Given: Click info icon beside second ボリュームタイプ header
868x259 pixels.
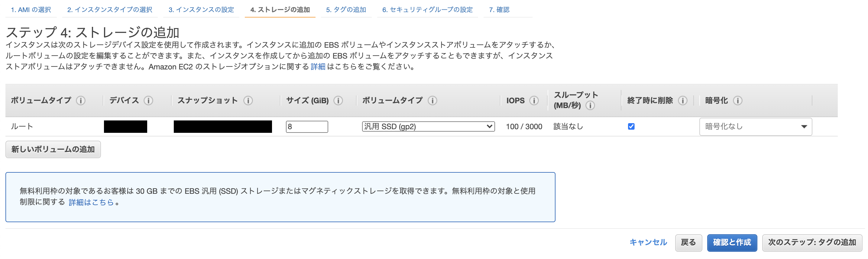Looking at the screenshot, I should [x=432, y=100].
